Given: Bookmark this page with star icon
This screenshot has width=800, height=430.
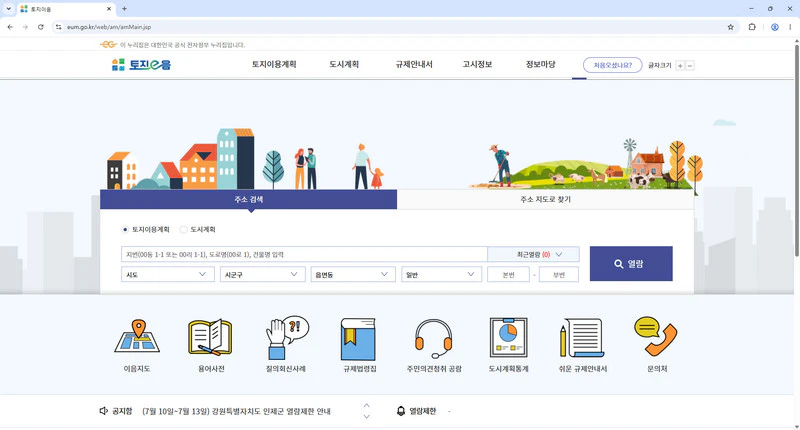Looking at the screenshot, I should click(731, 27).
